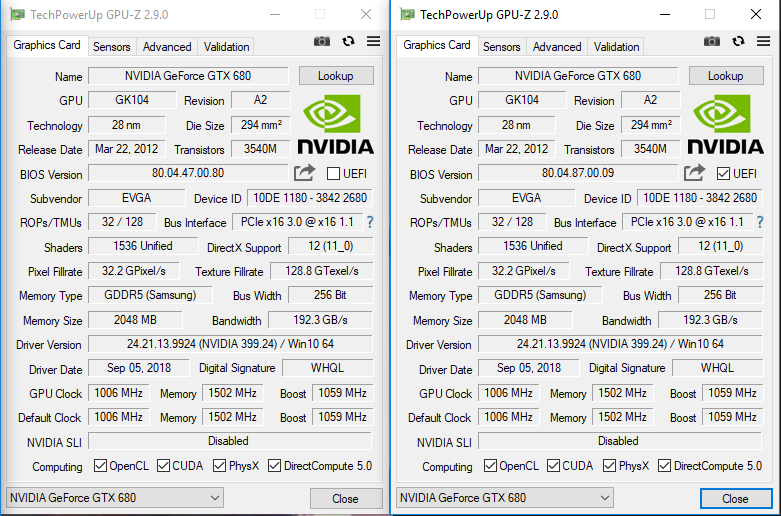Click the Subvendor EVGA field in left window
781x516 pixels.
[x=136, y=198]
